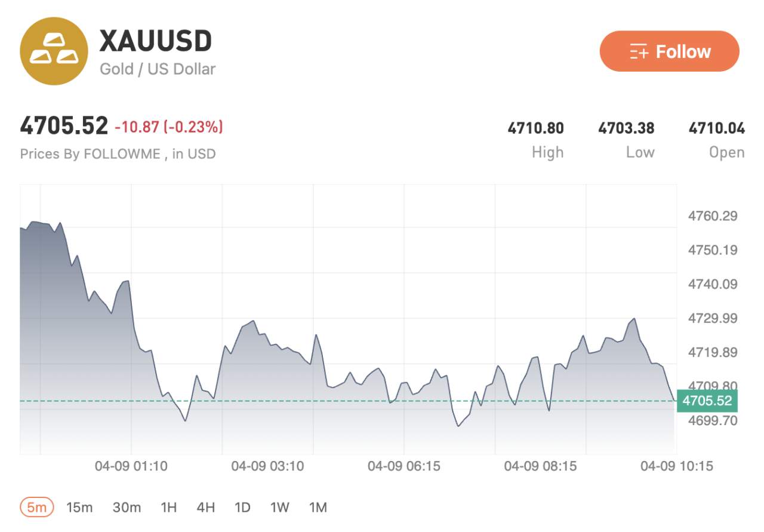Select the 30m chart interval
764x532 pixels.
pyautogui.click(x=128, y=507)
